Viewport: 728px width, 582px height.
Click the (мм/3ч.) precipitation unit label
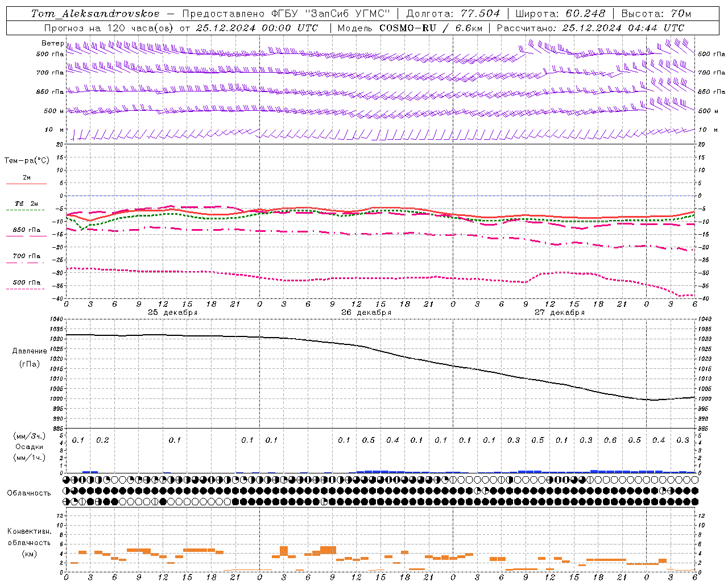[x=30, y=436]
